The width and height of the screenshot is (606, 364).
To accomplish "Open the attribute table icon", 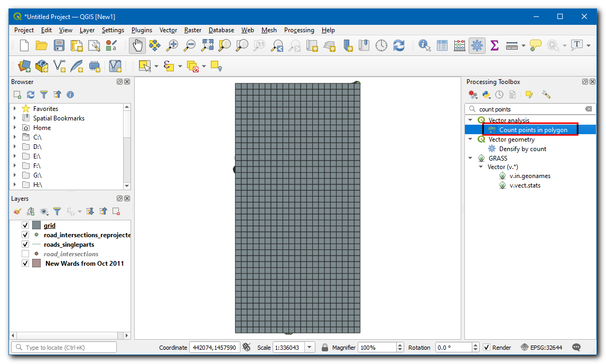I will click(x=442, y=46).
